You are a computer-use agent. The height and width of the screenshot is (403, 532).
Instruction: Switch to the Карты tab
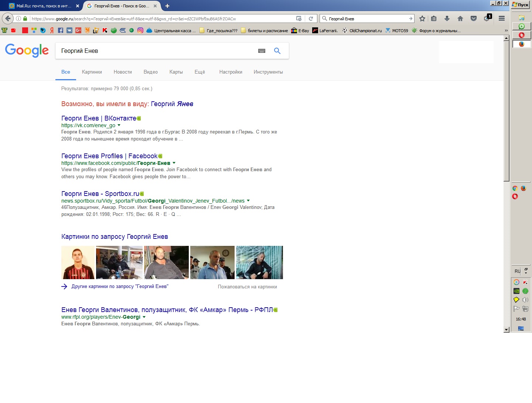coord(176,72)
